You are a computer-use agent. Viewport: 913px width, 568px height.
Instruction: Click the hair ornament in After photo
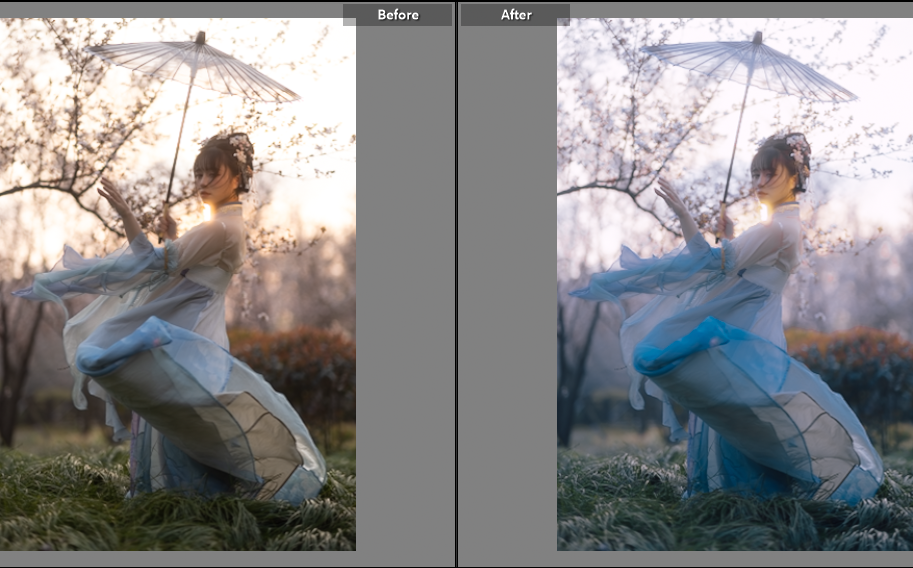[798, 150]
